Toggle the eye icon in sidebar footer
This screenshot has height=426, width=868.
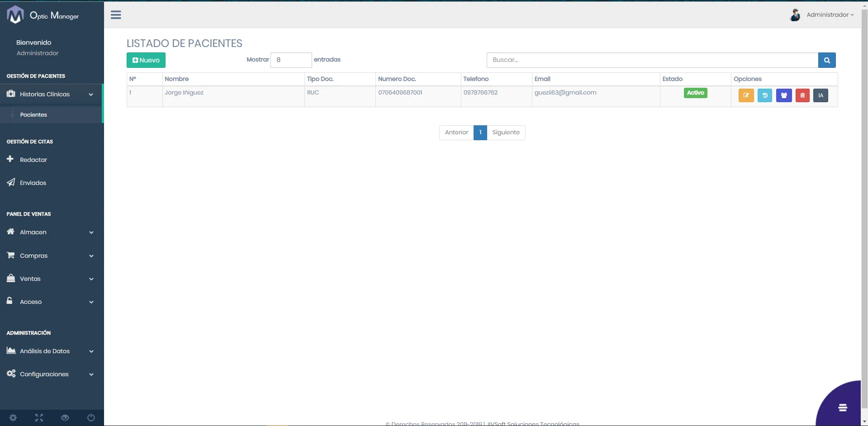[65, 417]
